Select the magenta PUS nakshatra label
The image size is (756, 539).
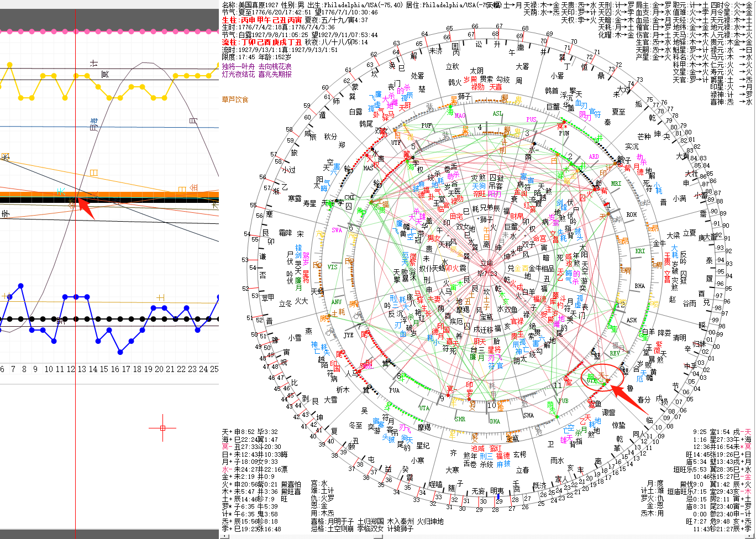531,119
